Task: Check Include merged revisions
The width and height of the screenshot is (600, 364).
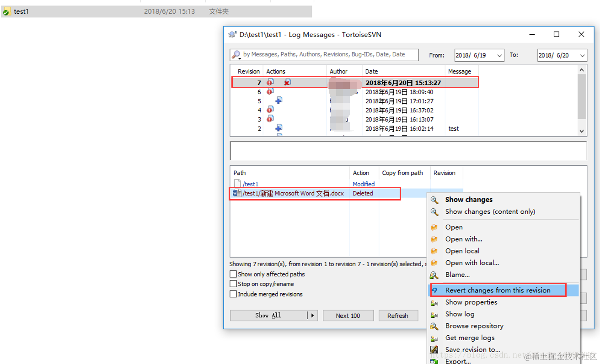Action: pyautogui.click(x=233, y=294)
